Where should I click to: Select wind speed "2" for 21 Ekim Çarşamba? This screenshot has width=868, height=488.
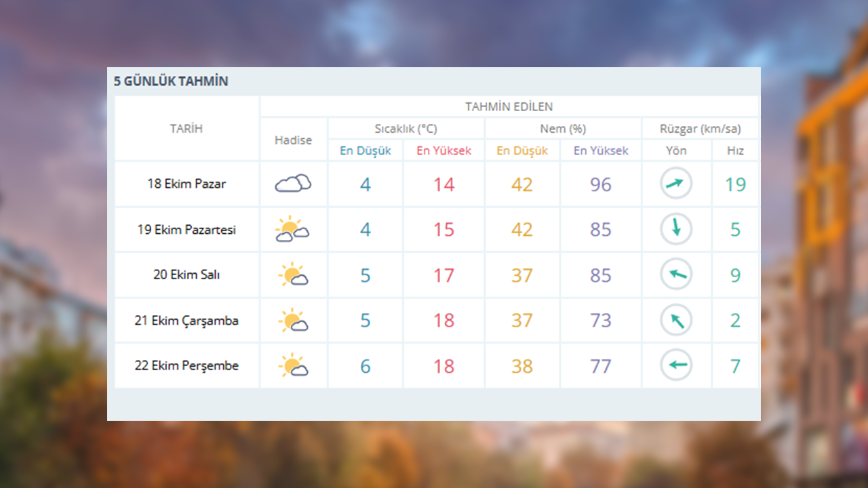click(735, 321)
